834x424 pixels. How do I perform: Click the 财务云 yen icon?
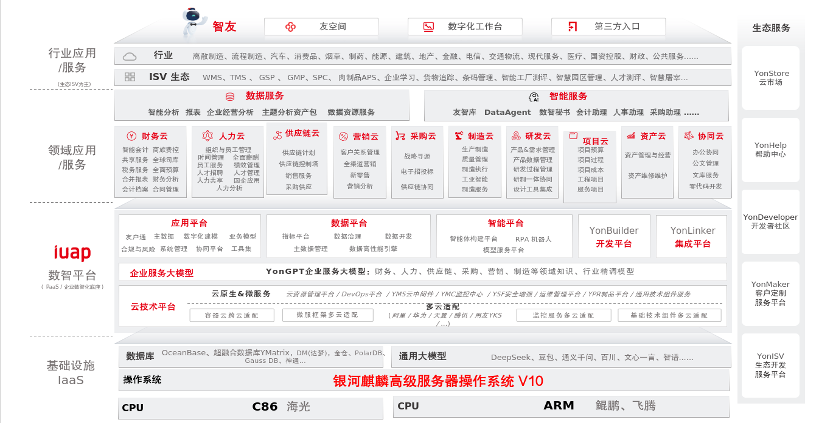(131, 136)
